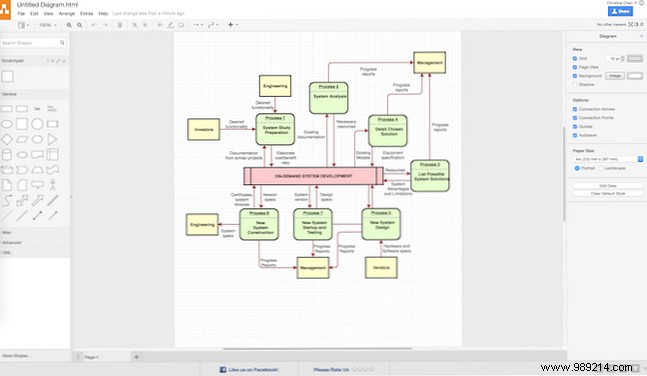647x376 pixels.
Task: Click the undo arrow icon
Action: 94,25
